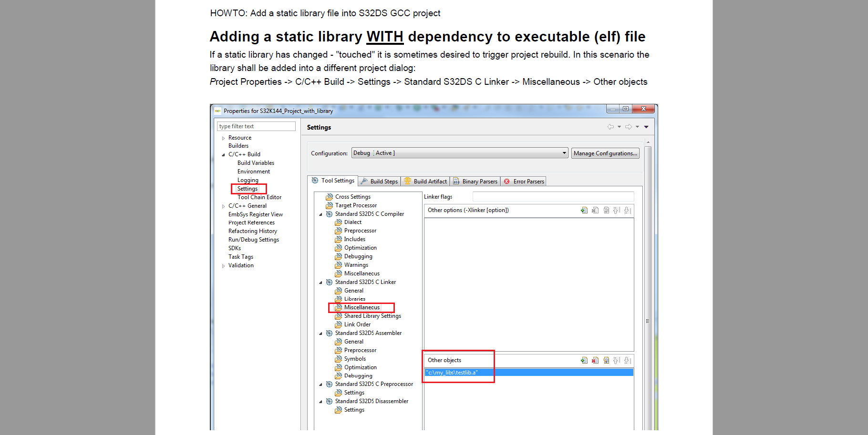Screen dimensions: 868x435
Task: Expand the Validation tree node
Action: coord(223,266)
